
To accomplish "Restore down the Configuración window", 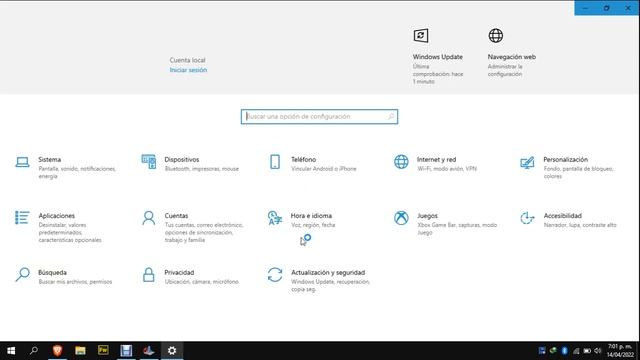I will click(607, 8).
